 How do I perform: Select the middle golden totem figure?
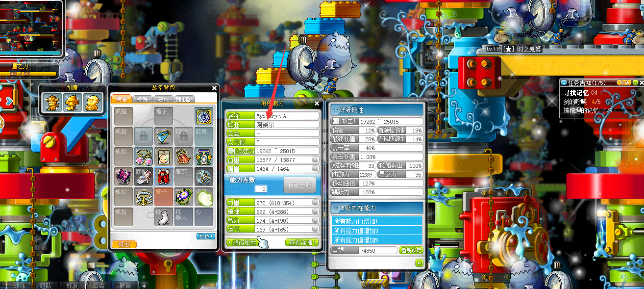pyautogui.click(x=73, y=102)
